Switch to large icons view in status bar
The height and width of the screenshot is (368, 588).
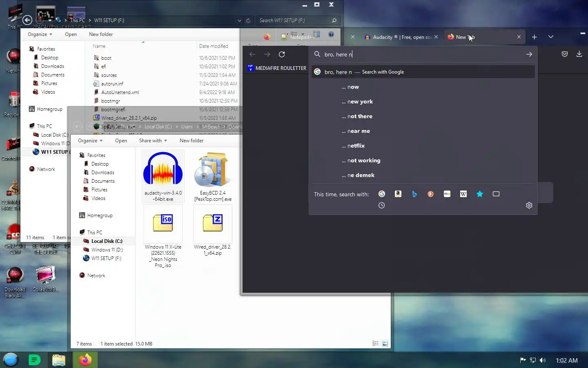[385, 344]
